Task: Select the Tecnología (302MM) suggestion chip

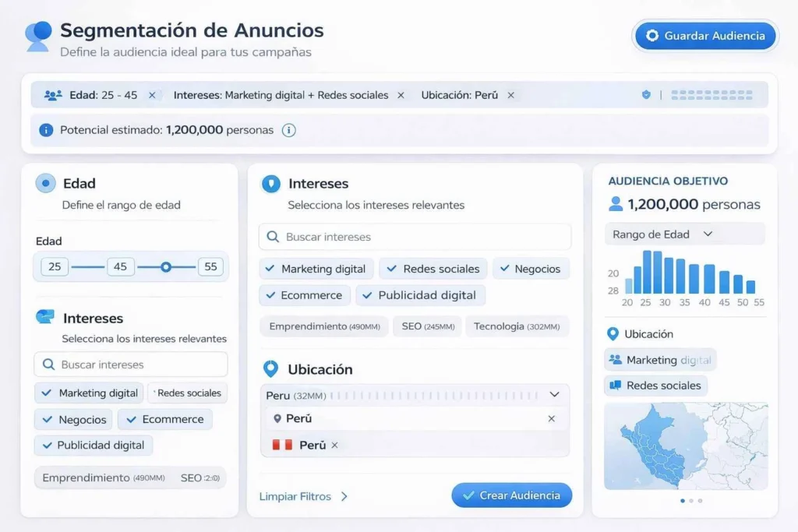Action: pos(517,326)
